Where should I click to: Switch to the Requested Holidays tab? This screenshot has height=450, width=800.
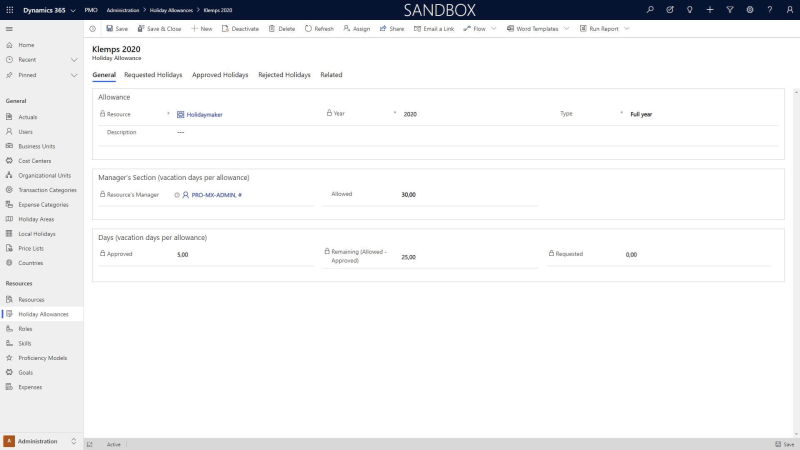pyautogui.click(x=154, y=75)
